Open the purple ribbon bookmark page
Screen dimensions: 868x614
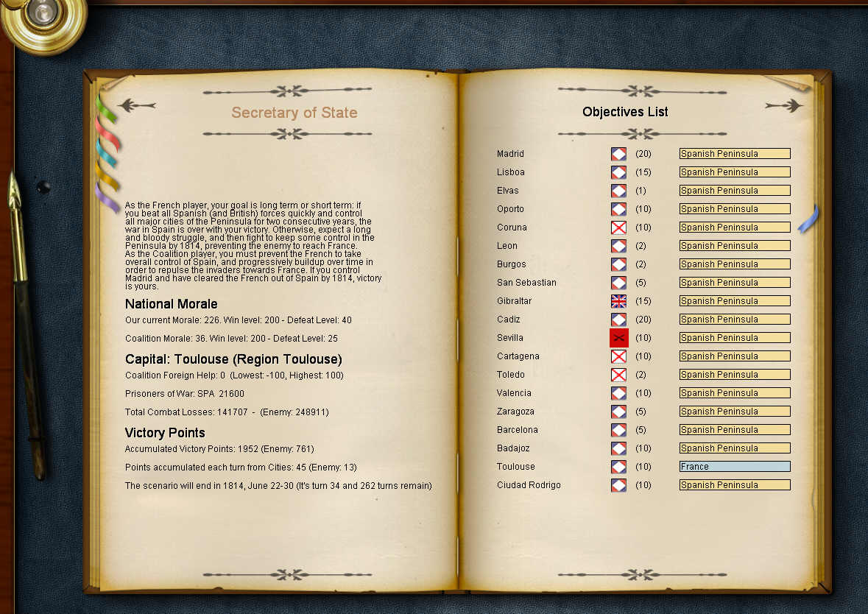107,199
